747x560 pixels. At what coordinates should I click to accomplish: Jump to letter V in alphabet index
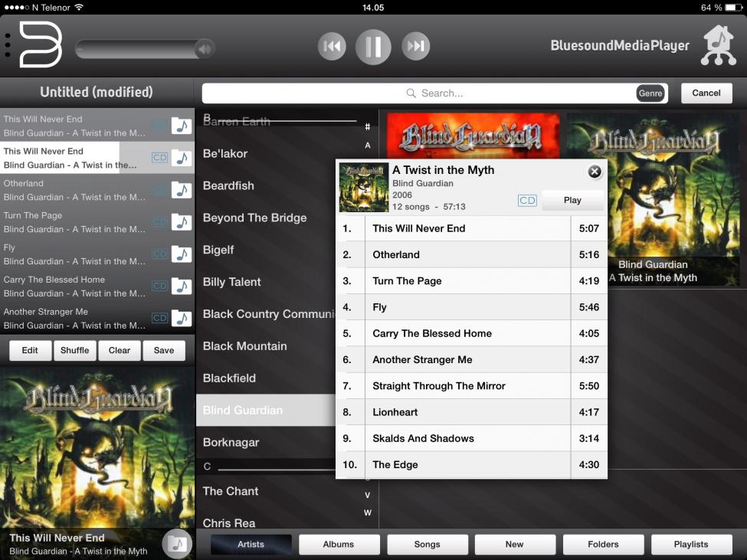point(367,495)
